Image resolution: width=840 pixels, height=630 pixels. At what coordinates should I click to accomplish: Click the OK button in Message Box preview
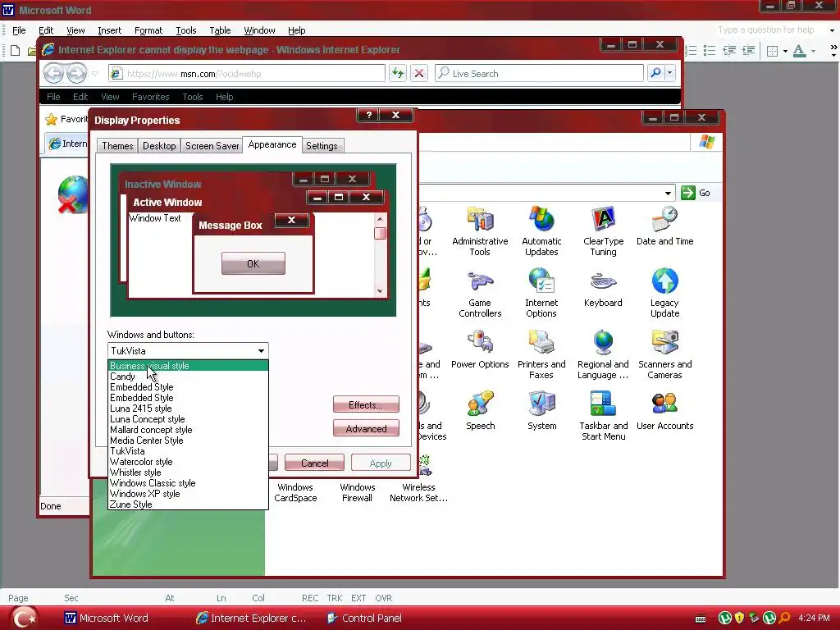(x=253, y=263)
